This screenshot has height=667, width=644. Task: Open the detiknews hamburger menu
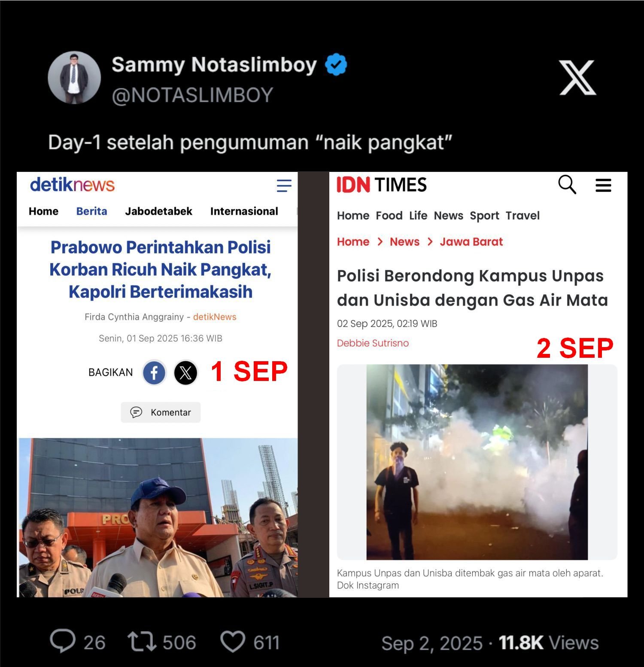tap(284, 186)
